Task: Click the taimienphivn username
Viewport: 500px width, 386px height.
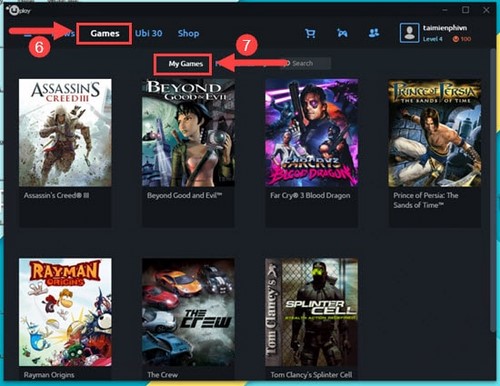Action: pos(445,28)
